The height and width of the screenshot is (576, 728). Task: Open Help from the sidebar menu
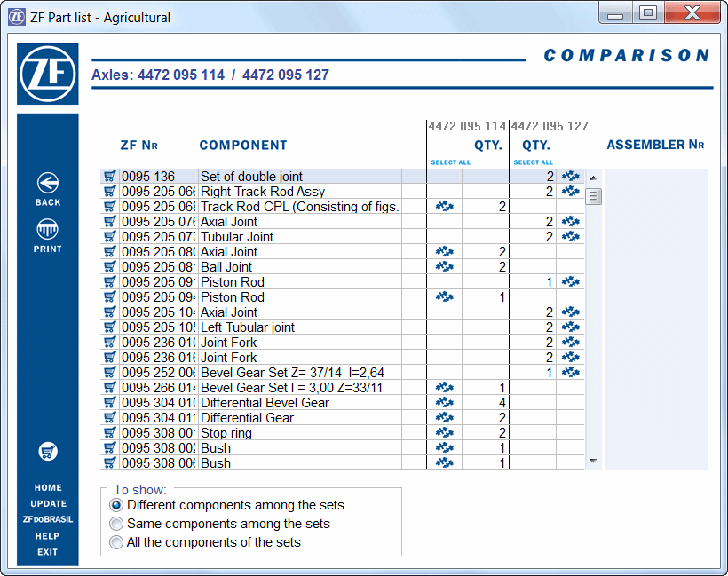click(48, 536)
